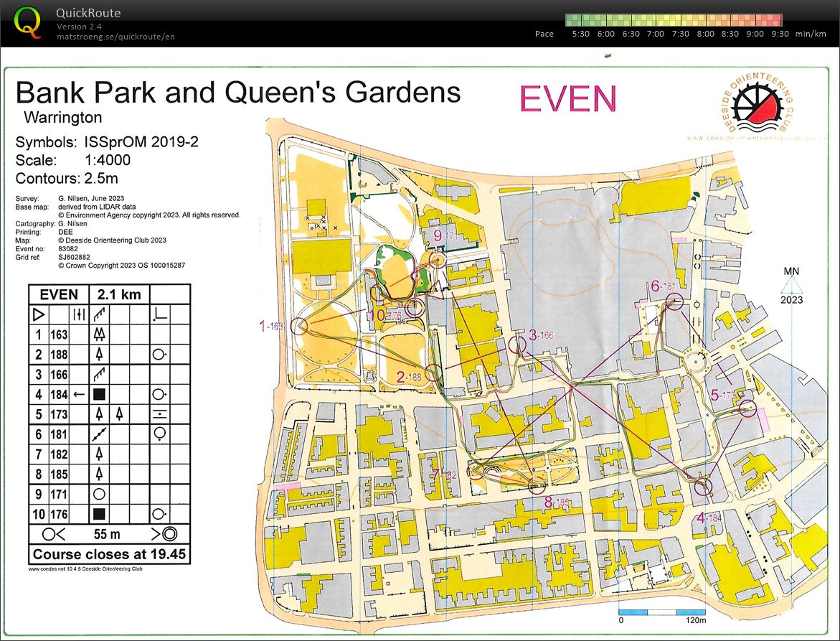Click the circle-dot symbol in row 176
The image size is (840, 641).
[160, 515]
